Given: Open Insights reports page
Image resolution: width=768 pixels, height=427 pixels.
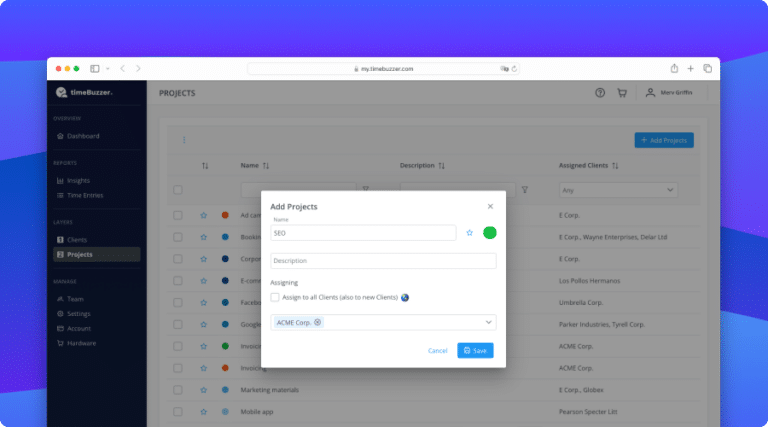Looking at the screenshot, I should click(73, 181).
